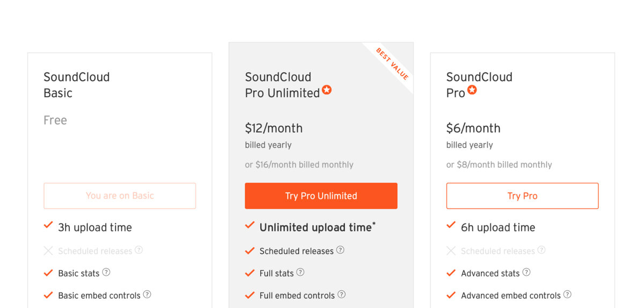Open help for Basic plan Scheduled releases
Image resolution: width=644 pixels, height=308 pixels.
pos(139,250)
